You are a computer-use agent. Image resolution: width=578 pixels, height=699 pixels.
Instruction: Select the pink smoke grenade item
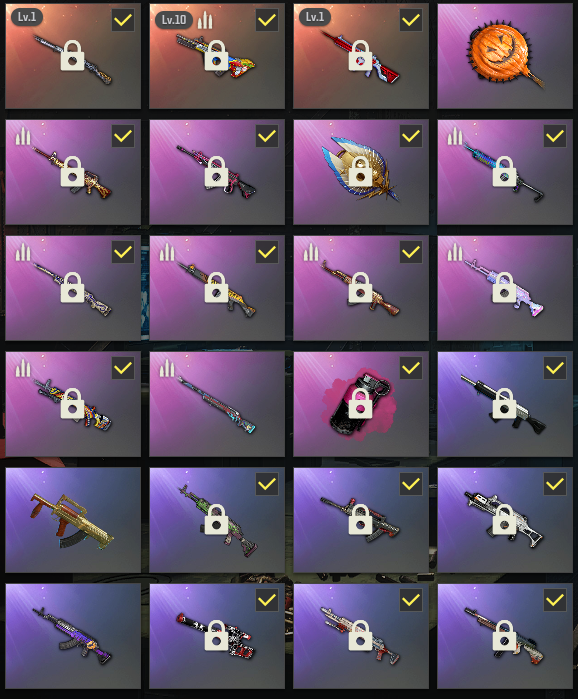click(x=361, y=404)
